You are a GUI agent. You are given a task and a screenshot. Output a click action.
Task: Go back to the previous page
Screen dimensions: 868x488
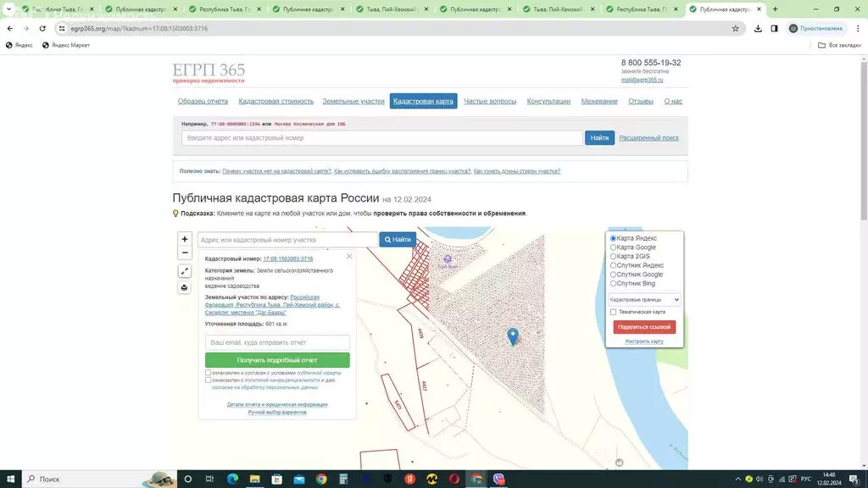click(10, 28)
